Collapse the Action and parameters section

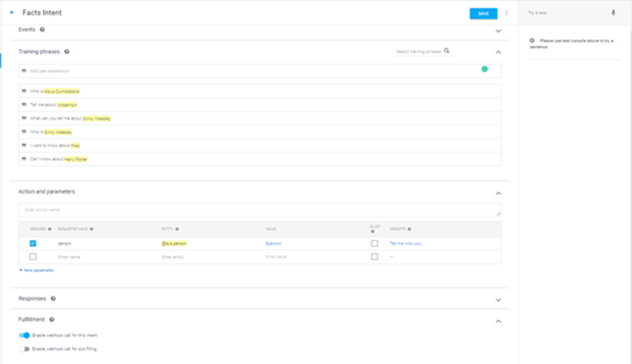click(498, 193)
